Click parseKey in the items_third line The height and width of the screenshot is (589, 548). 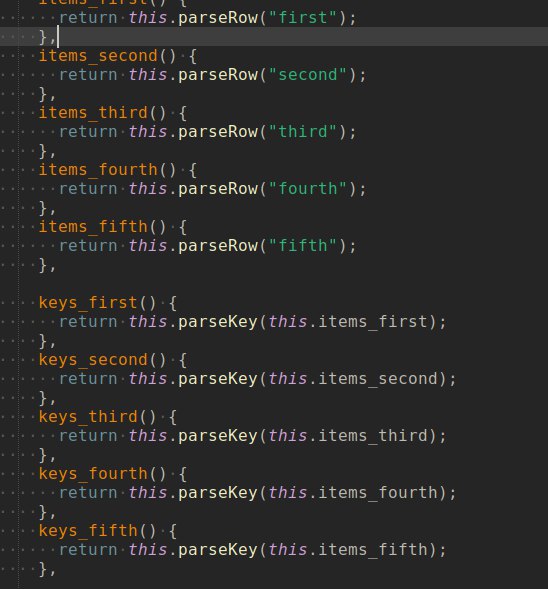pyautogui.click(x=218, y=436)
